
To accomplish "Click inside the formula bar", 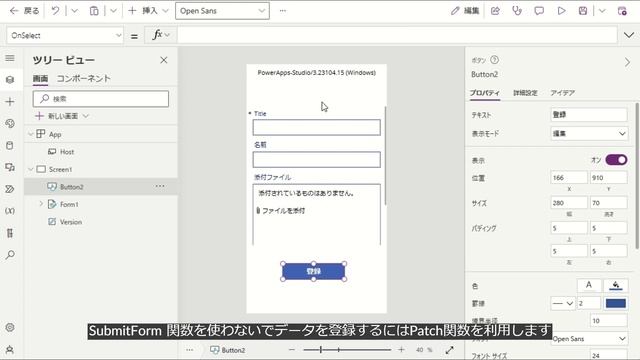I will [x=397, y=36].
